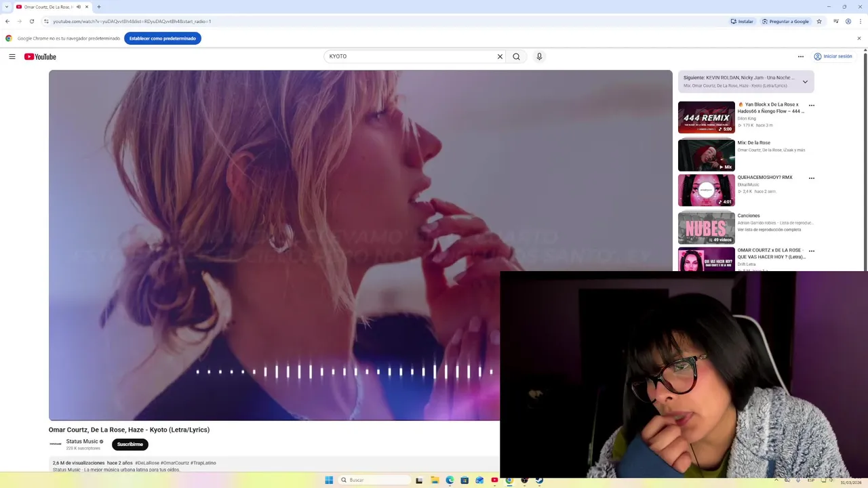
Task: Click the browser forward arrow
Action: coord(20,22)
